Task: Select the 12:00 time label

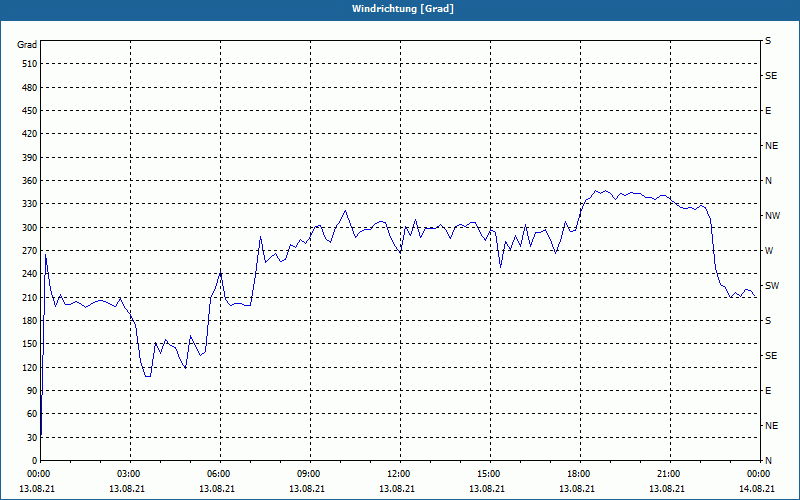Action: 401,474
